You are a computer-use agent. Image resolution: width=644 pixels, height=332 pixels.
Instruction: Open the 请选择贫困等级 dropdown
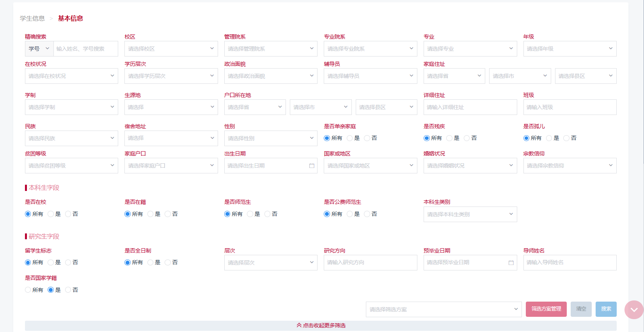pyautogui.click(x=71, y=166)
